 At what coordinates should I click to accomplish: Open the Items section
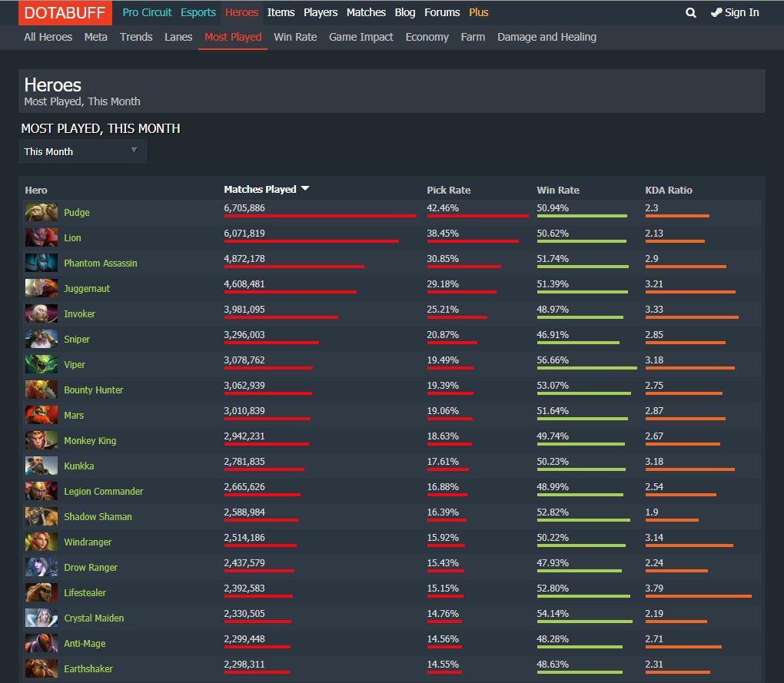pos(281,12)
